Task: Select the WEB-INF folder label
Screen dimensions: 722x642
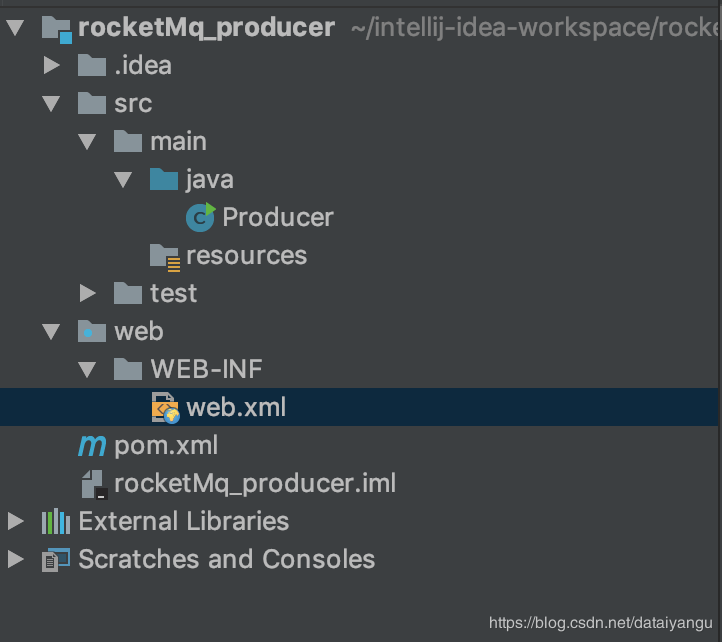Action: coord(206,369)
